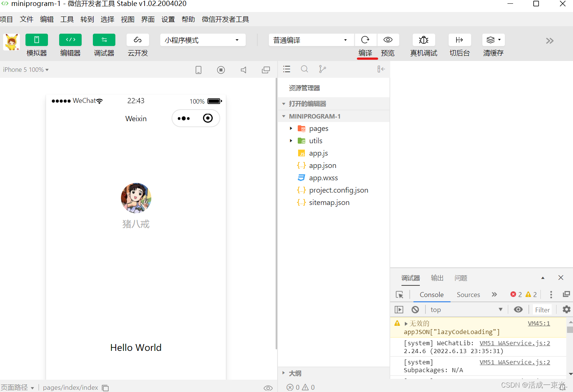The image size is (573, 392).
Task: Click the user avatar in toolbar
Action: click(12, 42)
